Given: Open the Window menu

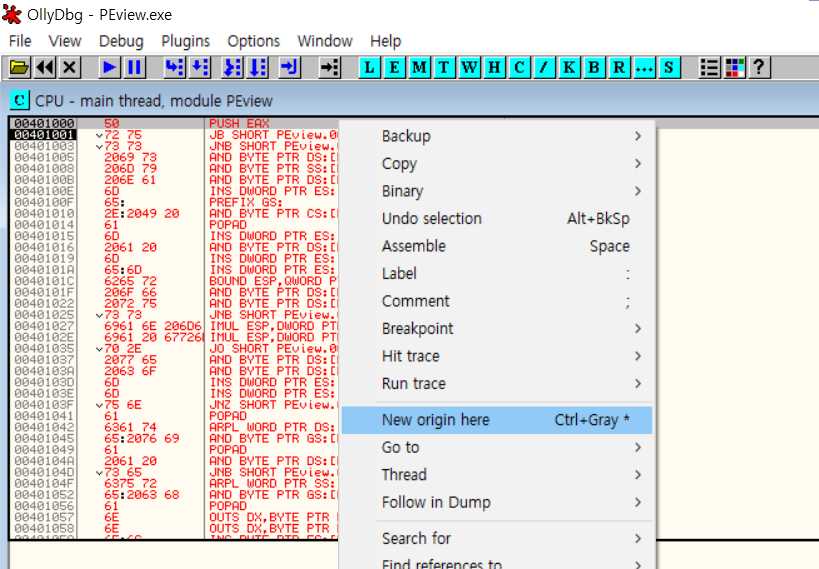Looking at the screenshot, I should [x=325, y=41].
